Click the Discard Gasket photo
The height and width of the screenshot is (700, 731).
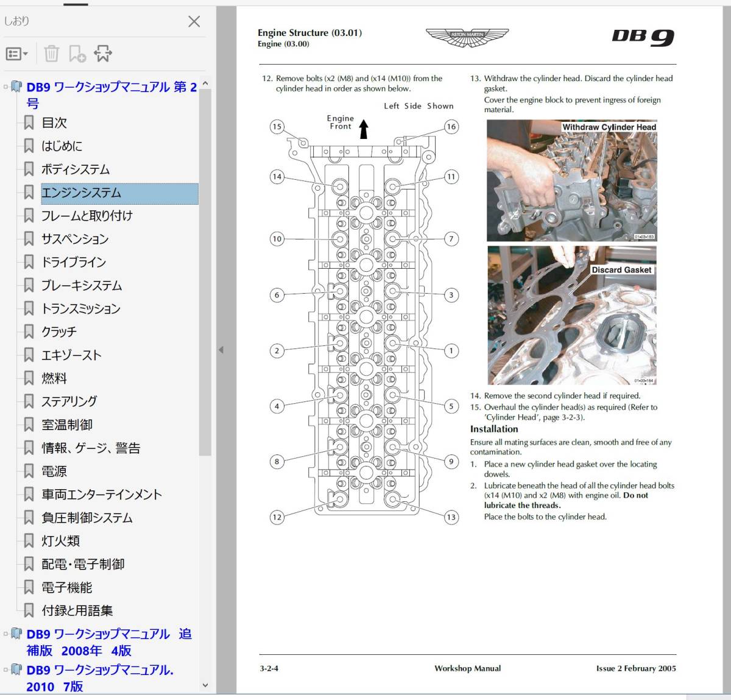572,315
